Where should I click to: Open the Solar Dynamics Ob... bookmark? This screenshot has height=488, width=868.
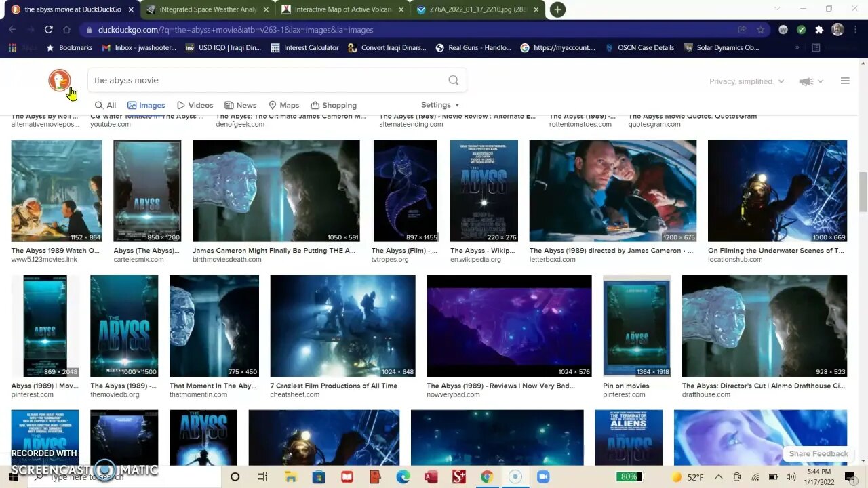coord(722,48)
